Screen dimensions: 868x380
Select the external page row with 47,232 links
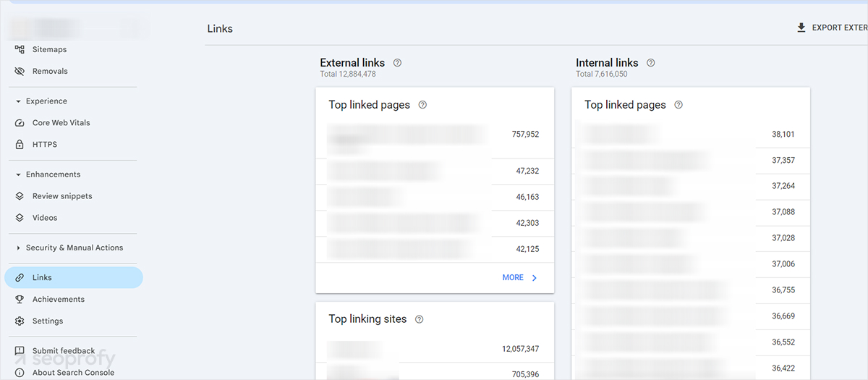pyautogui.click(x=435, y=172)
